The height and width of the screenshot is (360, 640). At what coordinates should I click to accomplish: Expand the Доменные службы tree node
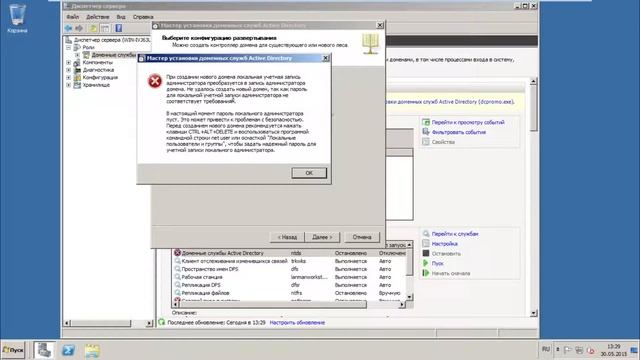tap(78, 55)
